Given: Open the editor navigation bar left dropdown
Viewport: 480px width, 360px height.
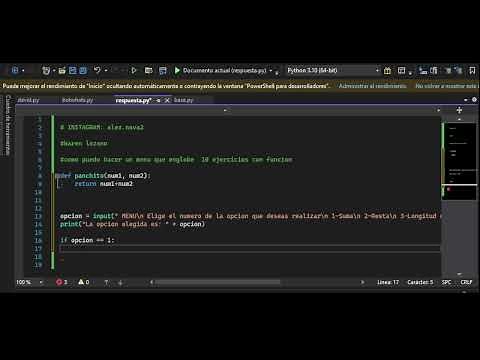Looking at the screenshot, I should [225, 110].
